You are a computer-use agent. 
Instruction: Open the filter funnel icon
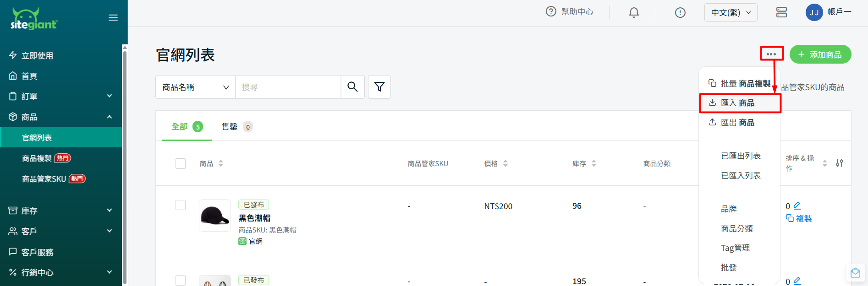(379, 87)
